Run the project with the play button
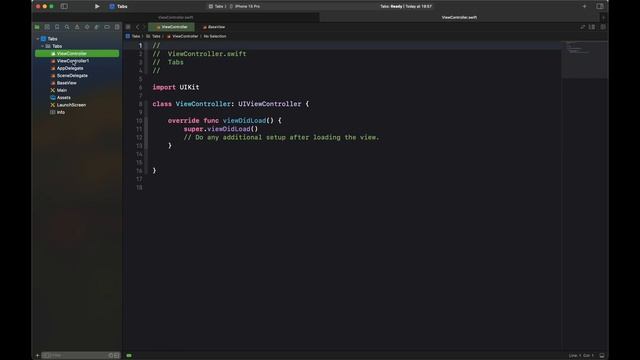Viewport: 640px width, 360px height. [97, 6]
